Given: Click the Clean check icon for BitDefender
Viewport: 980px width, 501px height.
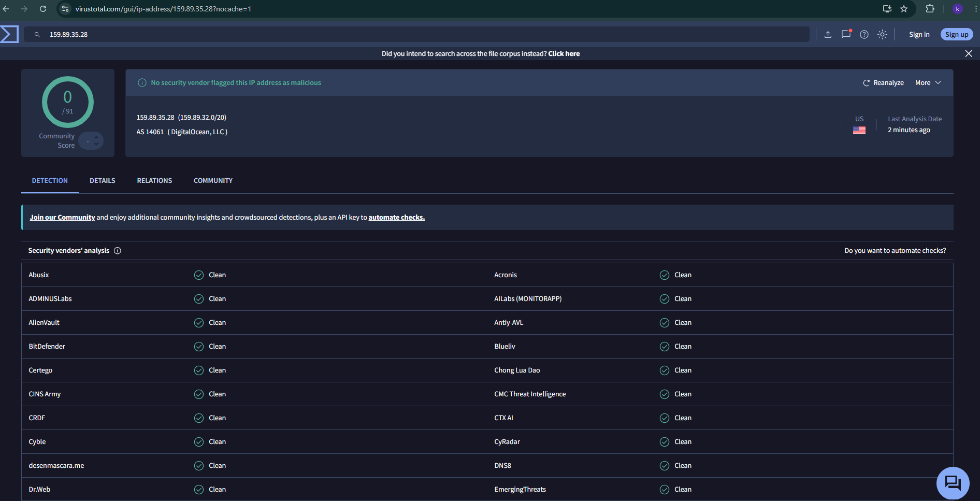Looking at the screenshot, I should point(199,347).
